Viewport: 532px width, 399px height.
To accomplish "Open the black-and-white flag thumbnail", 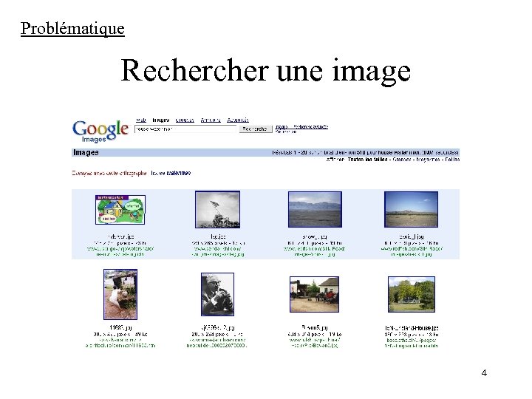I will coord(217,209).
